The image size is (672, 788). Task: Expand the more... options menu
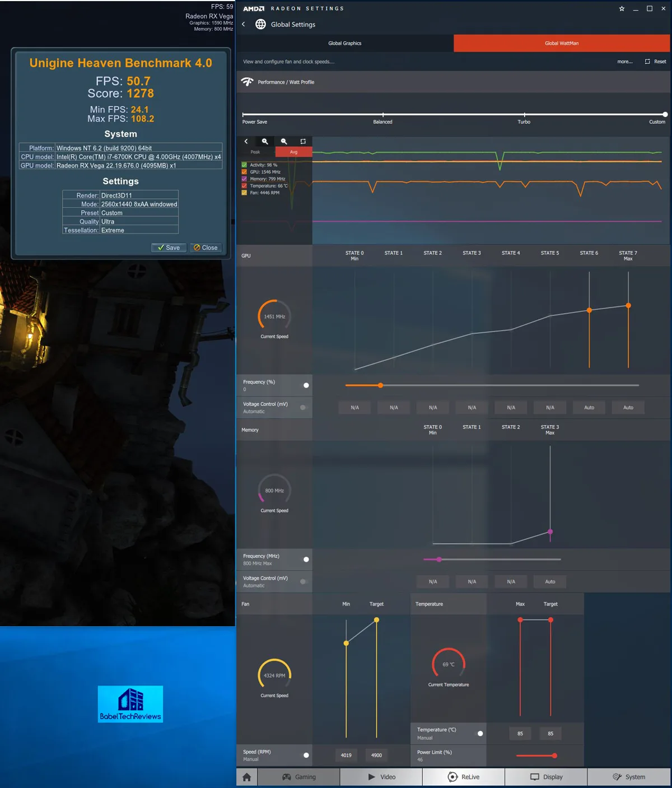[x=624, y=62]
